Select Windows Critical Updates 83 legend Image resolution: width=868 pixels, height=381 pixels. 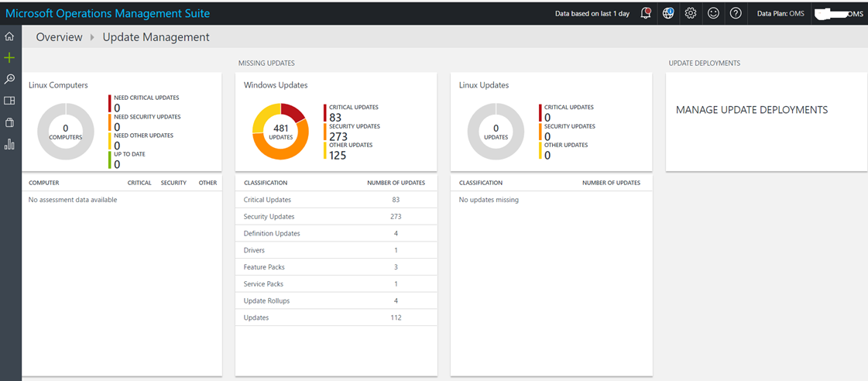(352, 113)
